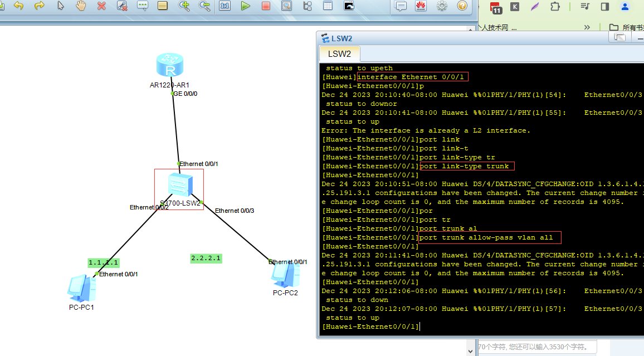Expand hidden bookmarks with double chevron
The height and width of the screenshot is (356, 644).
click(587, 27)
